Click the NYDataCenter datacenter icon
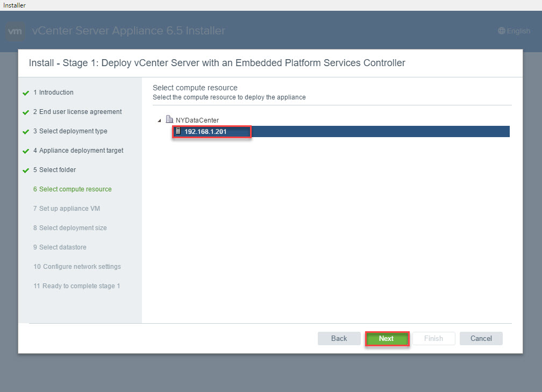Screen dimensions: 542x392 pyautogui.click(x=169, y=120)
